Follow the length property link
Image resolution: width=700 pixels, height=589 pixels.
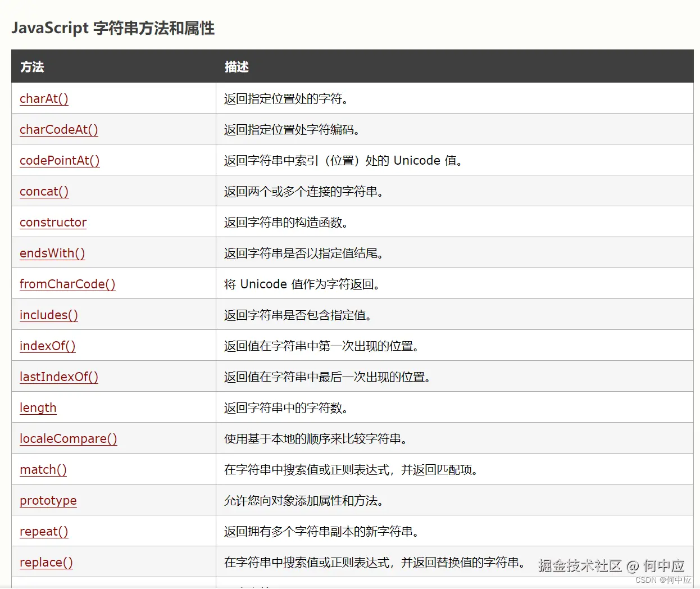[x=38, y=408]
